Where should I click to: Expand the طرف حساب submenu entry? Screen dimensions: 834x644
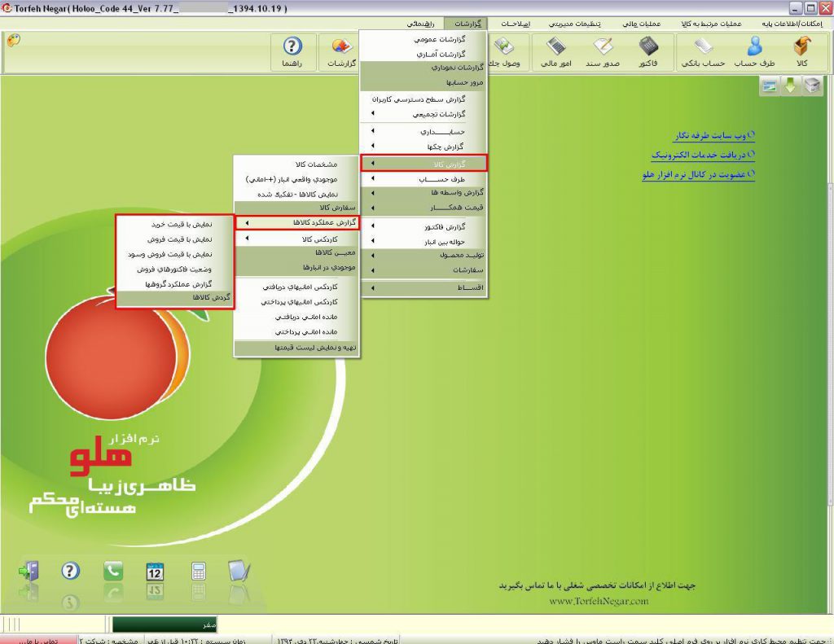pyautogui.click(x=424, y=179)
